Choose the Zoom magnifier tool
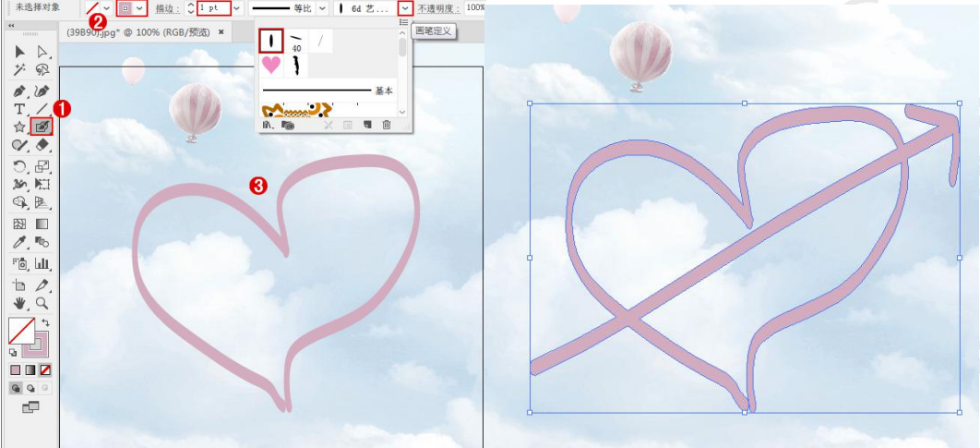The image size is (980, 448). click(42, 303)
